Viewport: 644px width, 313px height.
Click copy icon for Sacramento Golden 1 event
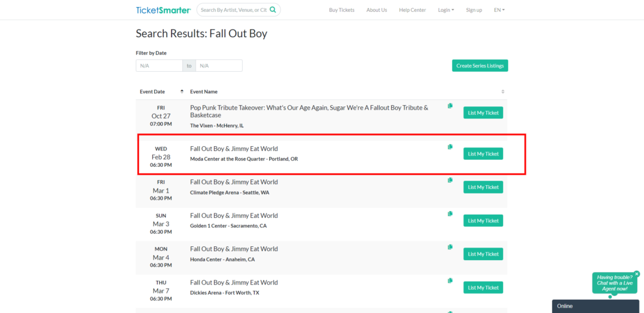click(450, 213)
